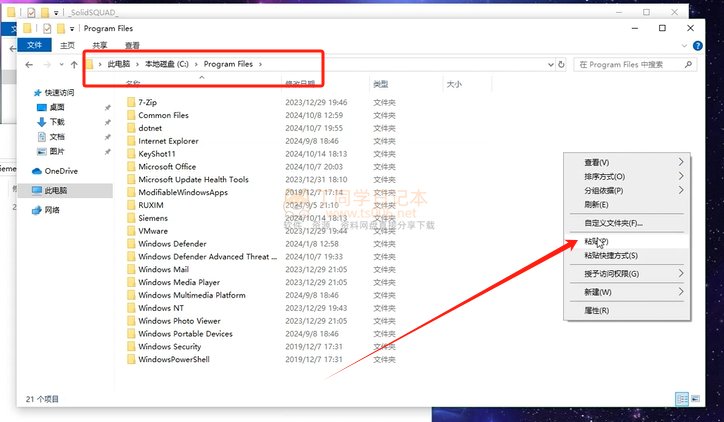Open OneDrive in the navigation pane
Screen dimensions: 724x422
[61, 171]
